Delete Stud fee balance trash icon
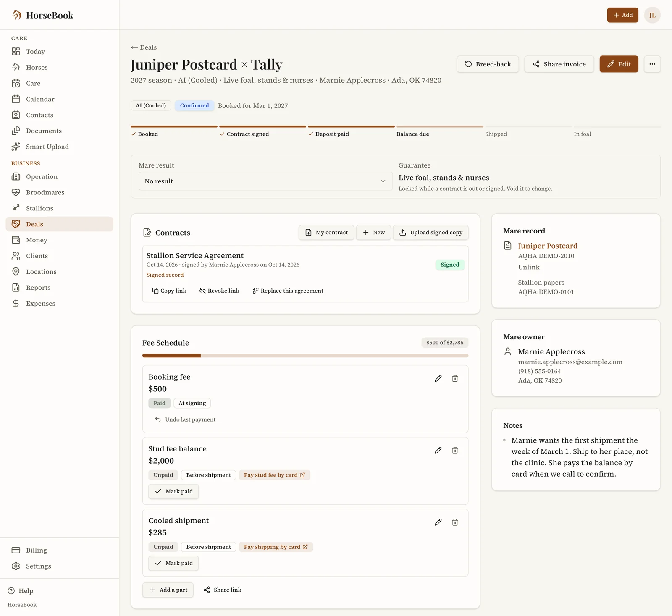672x616 pixels. pos(455,450)
